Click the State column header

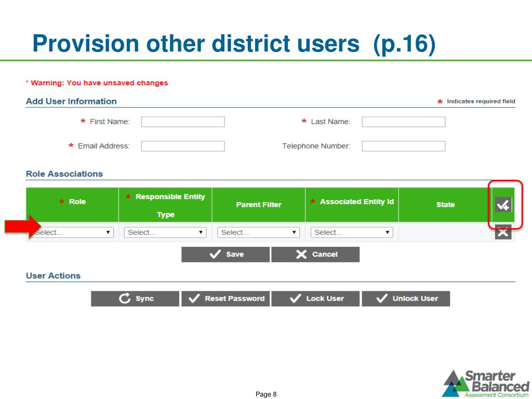[x=445, y=205]
